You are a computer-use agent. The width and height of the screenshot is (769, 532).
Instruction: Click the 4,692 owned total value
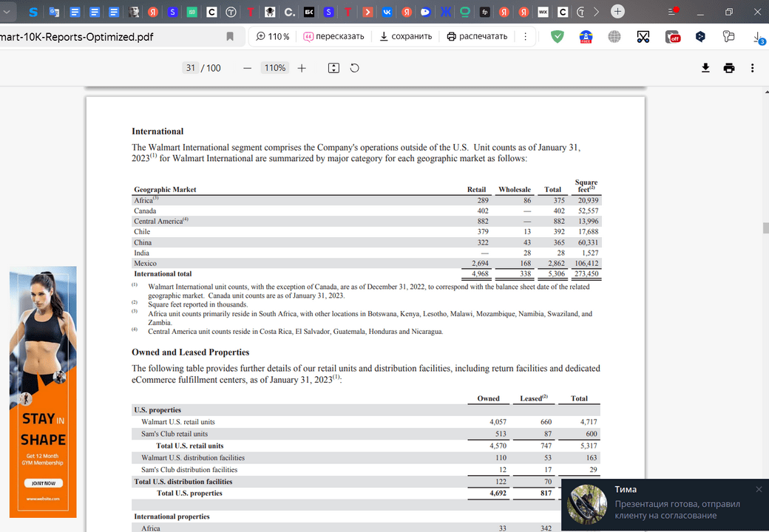(498, 494)
